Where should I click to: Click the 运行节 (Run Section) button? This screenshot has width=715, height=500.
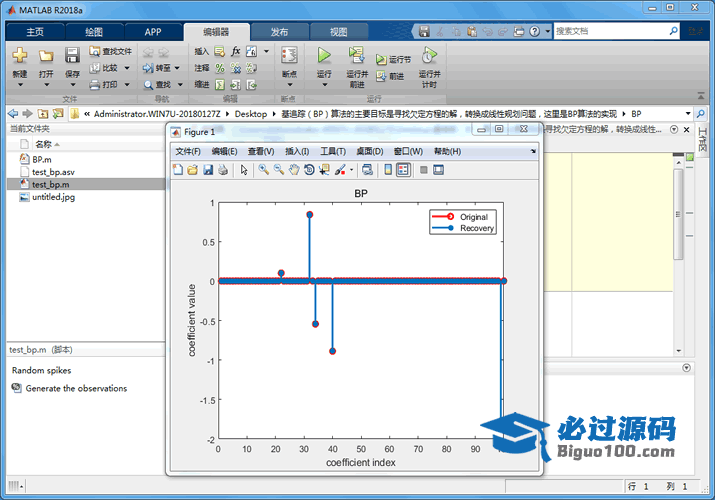pos(393,59)
